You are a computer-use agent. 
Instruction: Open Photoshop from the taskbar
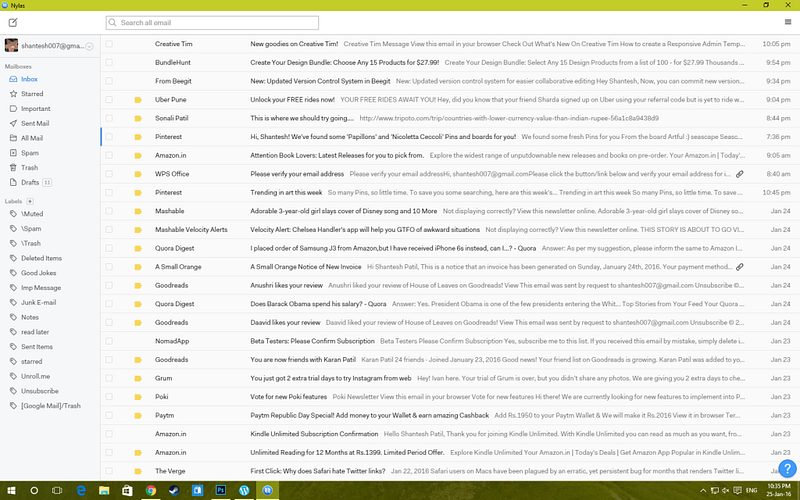220,490
